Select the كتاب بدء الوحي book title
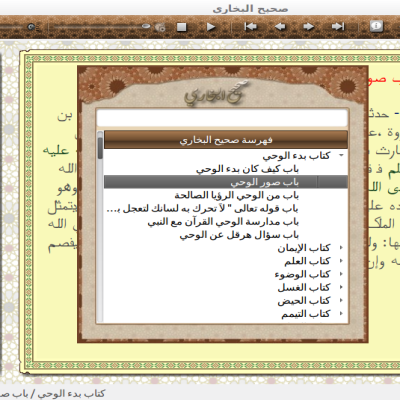 (x=296, y=156)
